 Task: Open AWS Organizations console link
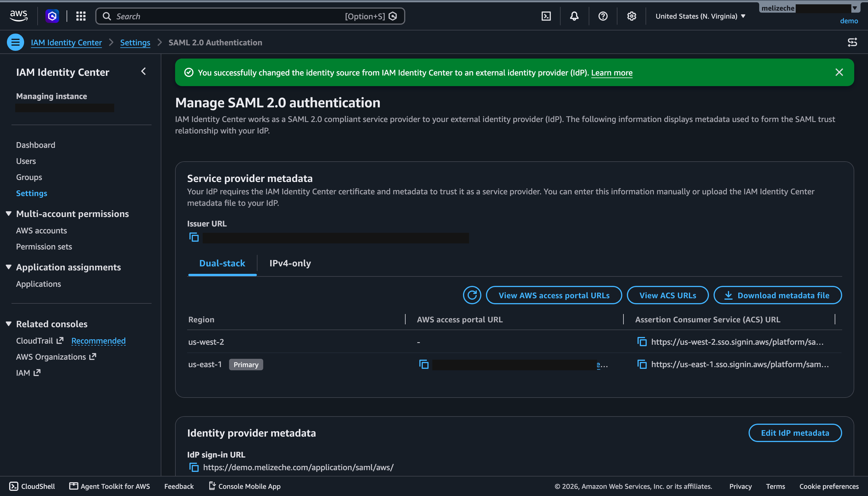tap(56, 357)
